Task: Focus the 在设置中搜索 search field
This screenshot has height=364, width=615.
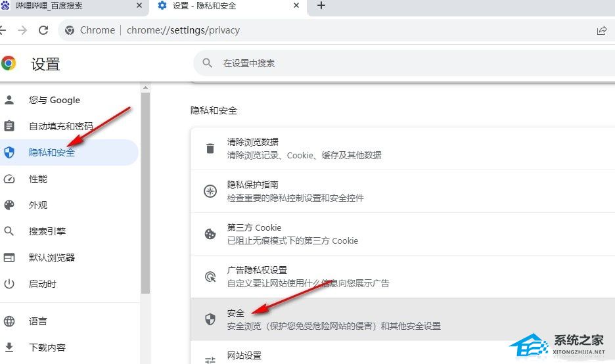Action: point(404,63)
